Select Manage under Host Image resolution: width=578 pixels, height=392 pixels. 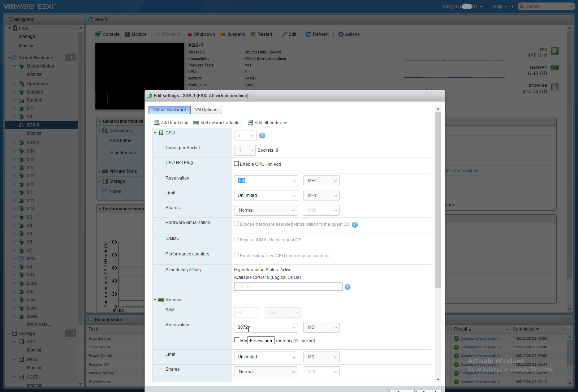[27, 36]
